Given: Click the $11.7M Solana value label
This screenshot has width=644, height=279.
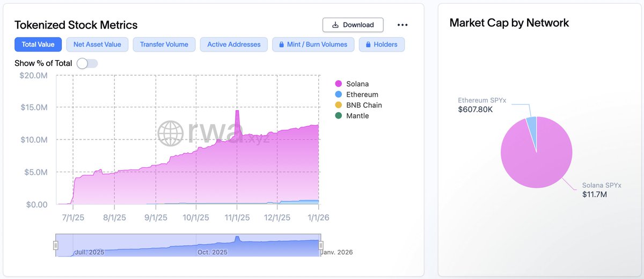Looking at the screenshot, I should pos(595,194).
